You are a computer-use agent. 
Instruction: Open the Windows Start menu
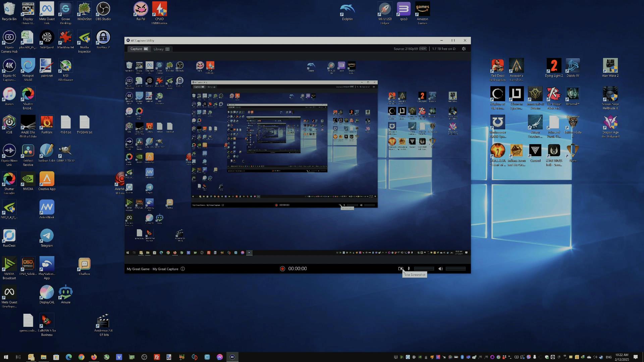[x=6, y=357]
